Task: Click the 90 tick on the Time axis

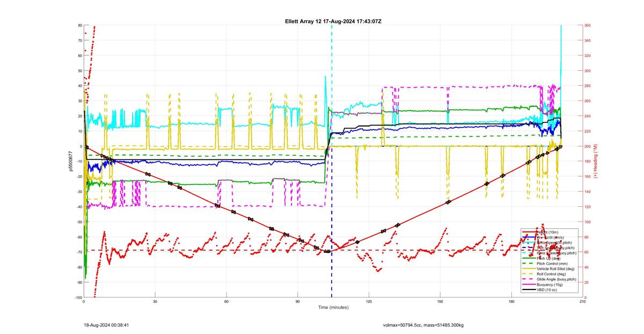Action: click(297, 302)
